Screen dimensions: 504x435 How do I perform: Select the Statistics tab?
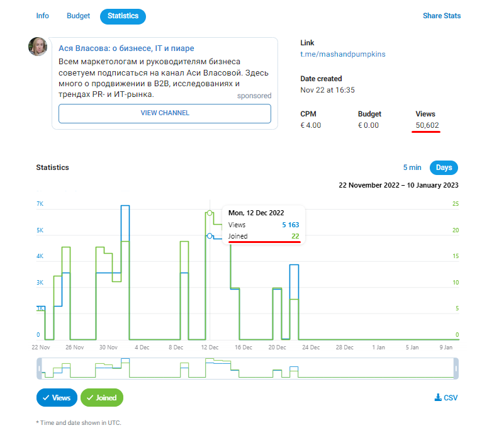(x=123, y=16)
